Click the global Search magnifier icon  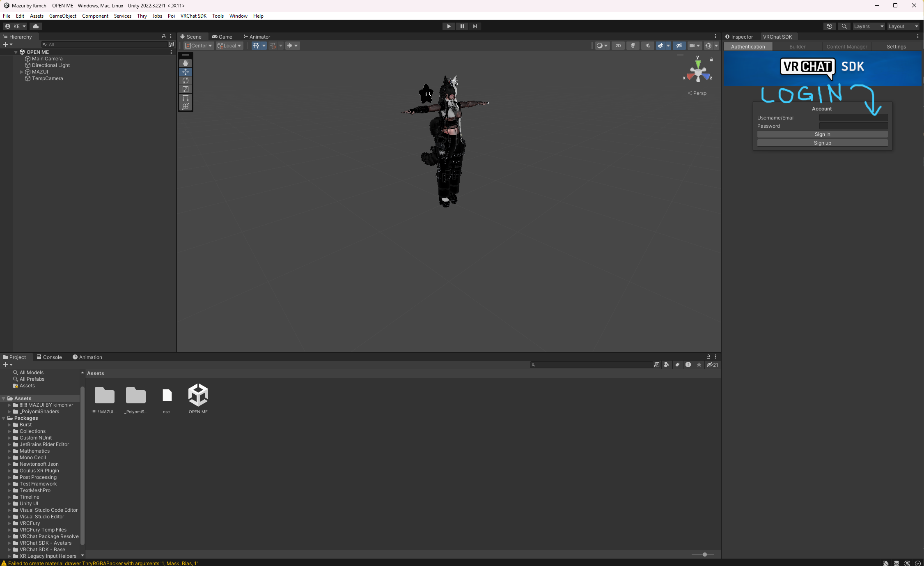click(x=844, y=26)
